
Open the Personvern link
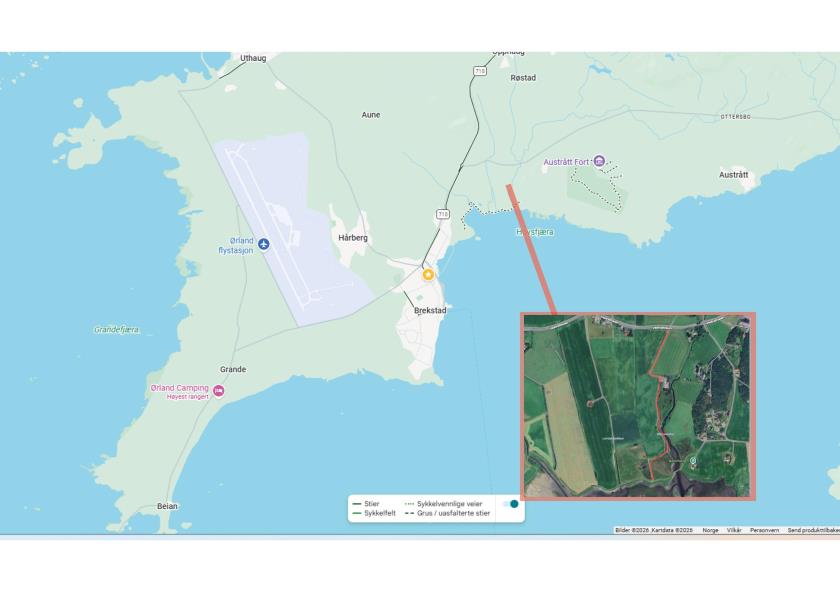click(x=764, y=530)
